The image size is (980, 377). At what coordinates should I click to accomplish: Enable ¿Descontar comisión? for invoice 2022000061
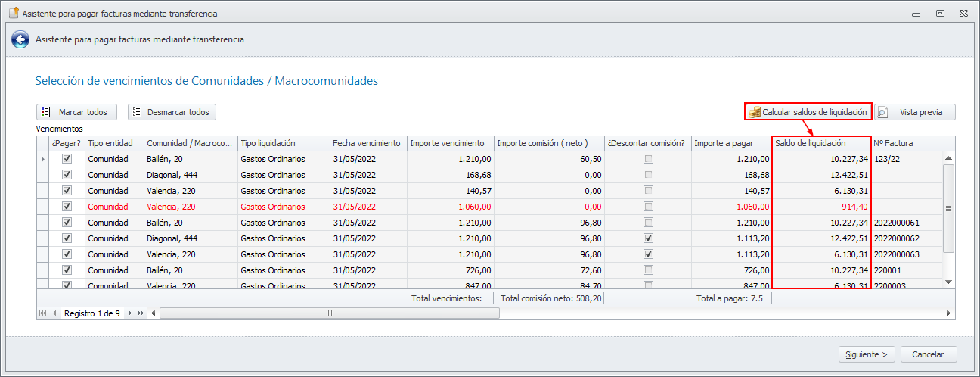point(648,223)
